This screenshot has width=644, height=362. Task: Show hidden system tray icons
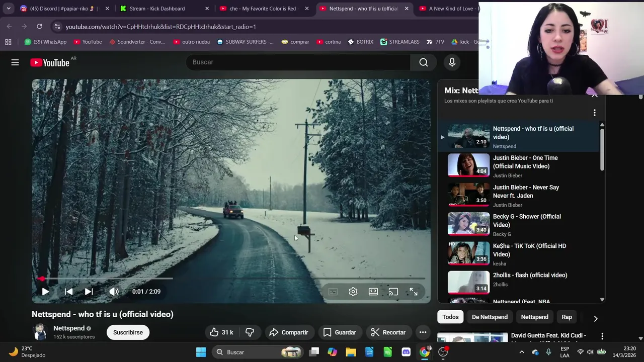[522, 352]
